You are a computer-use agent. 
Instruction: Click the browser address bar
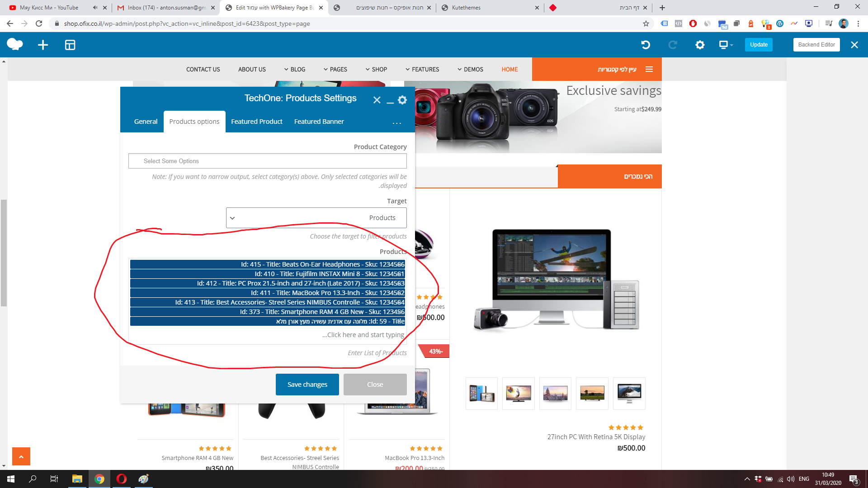tap(344, 23)
